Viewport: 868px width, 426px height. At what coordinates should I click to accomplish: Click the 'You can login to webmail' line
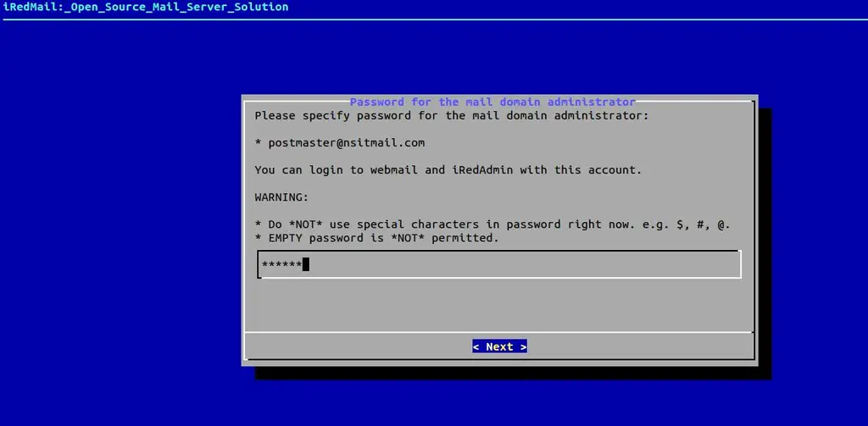coord(448,170)
